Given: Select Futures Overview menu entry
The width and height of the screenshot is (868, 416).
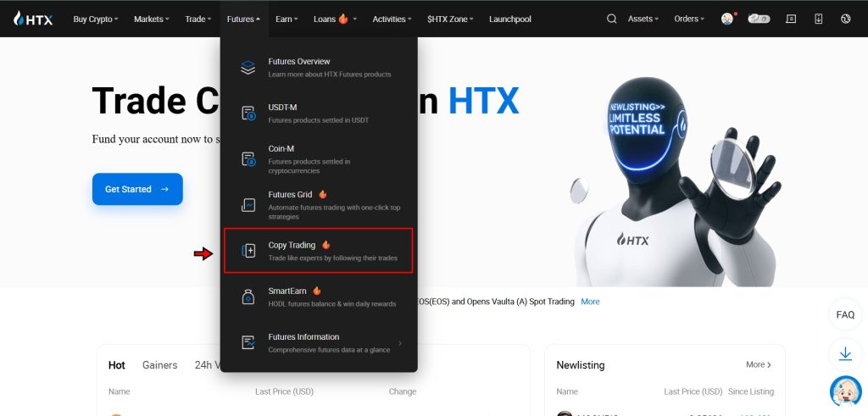Looking at the screenshot, I should (319, 68).
